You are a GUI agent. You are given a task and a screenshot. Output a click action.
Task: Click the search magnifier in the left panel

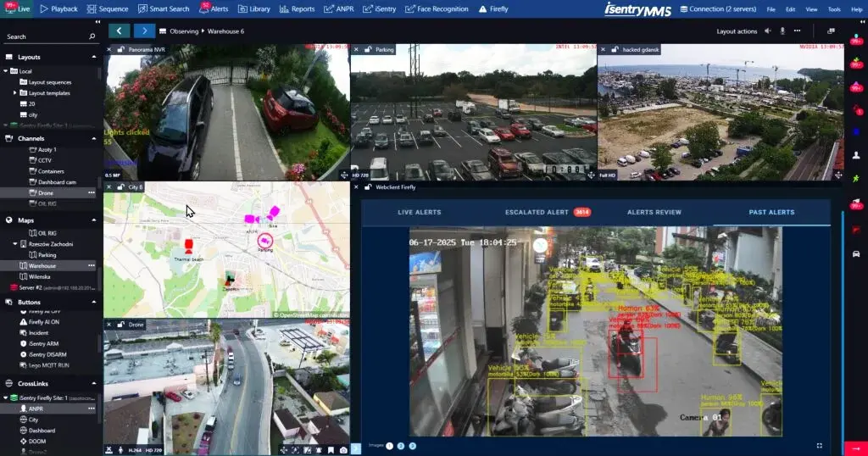92,37
